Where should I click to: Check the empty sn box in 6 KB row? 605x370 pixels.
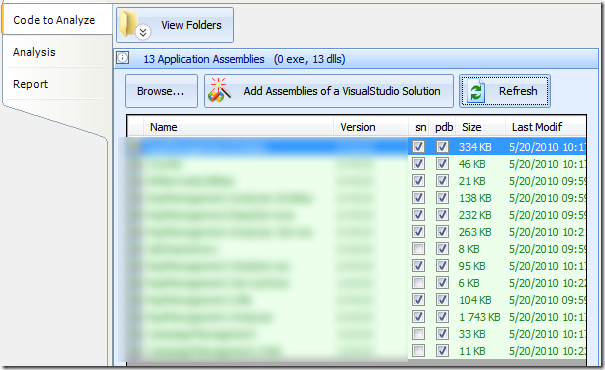(x=418, y=282)
